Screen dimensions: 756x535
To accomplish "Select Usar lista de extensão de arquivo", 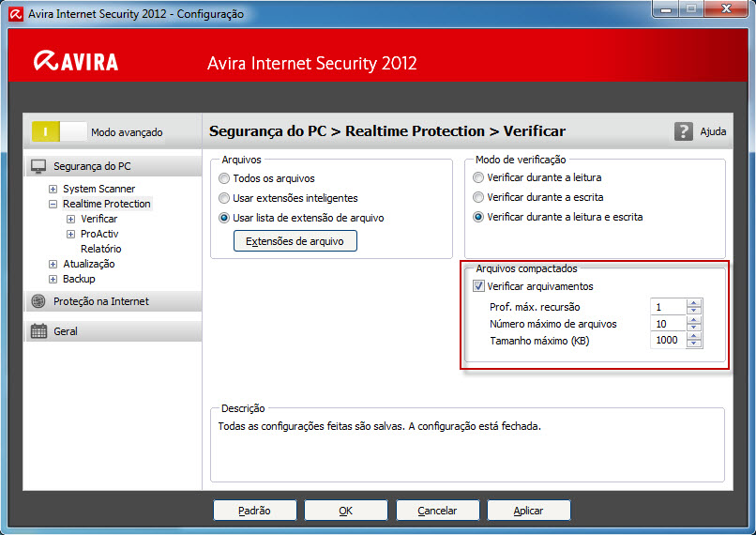I will (x=224, y=218).
